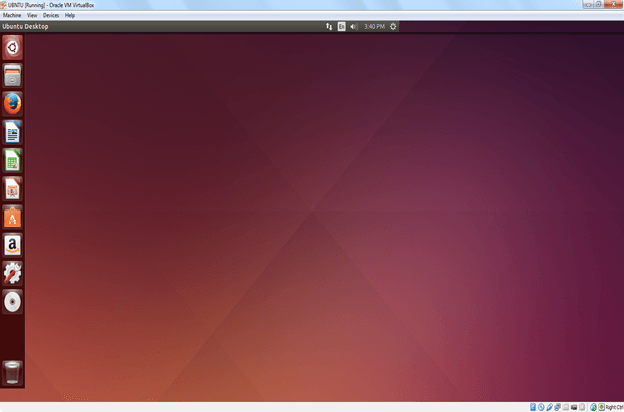Open the Ubuntu Dash search launcher
Image resolution: width=624 pixels, height=412 pixels.
(x=12, y=46)
